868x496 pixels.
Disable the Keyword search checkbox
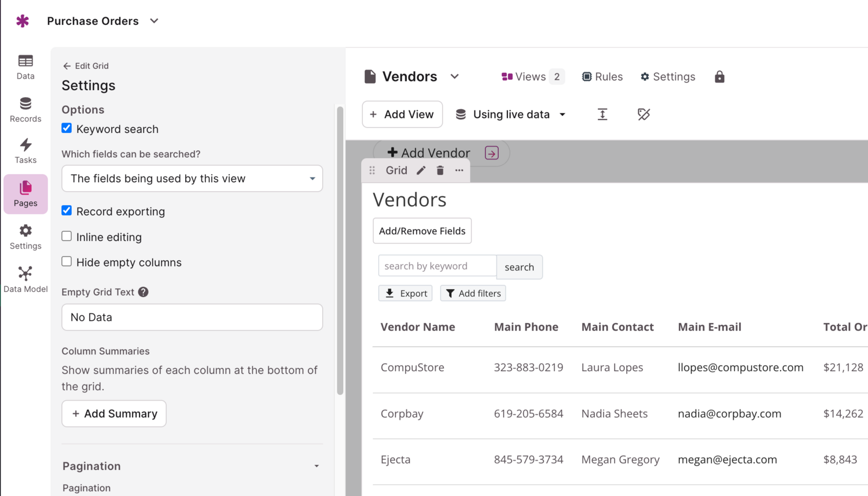(67, 128)
